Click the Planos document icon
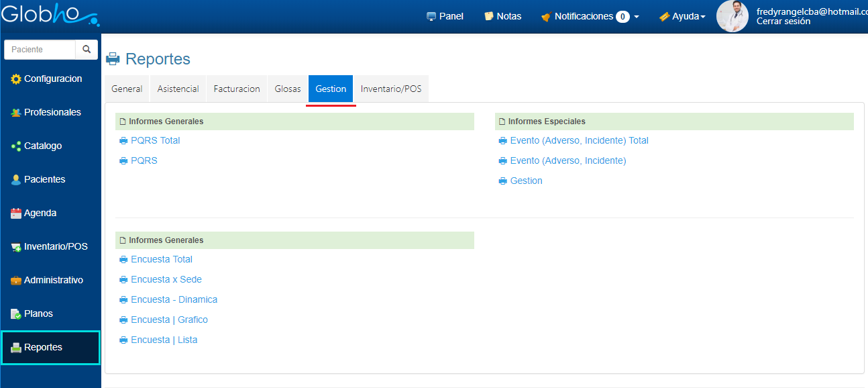868x388 pixels. point(16,314)
